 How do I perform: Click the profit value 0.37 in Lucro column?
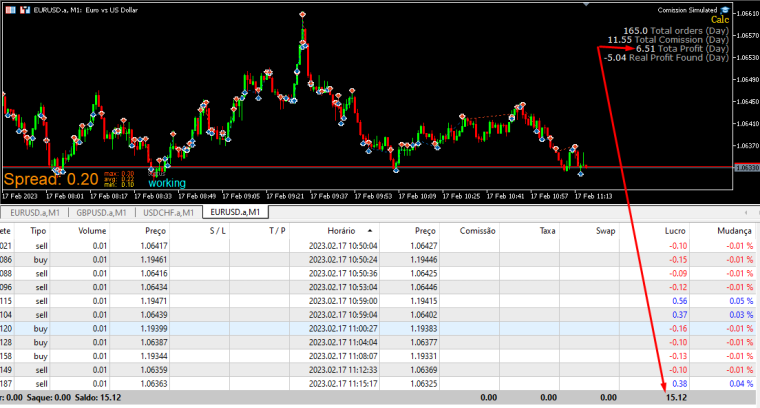pos(680,314)
